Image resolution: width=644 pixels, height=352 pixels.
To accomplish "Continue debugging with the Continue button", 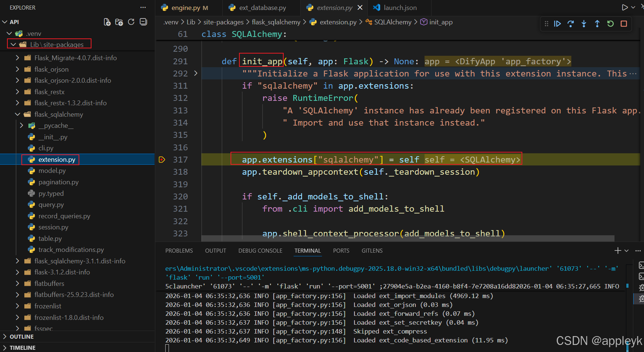I will pyautogui.click(x=557, y=24).
